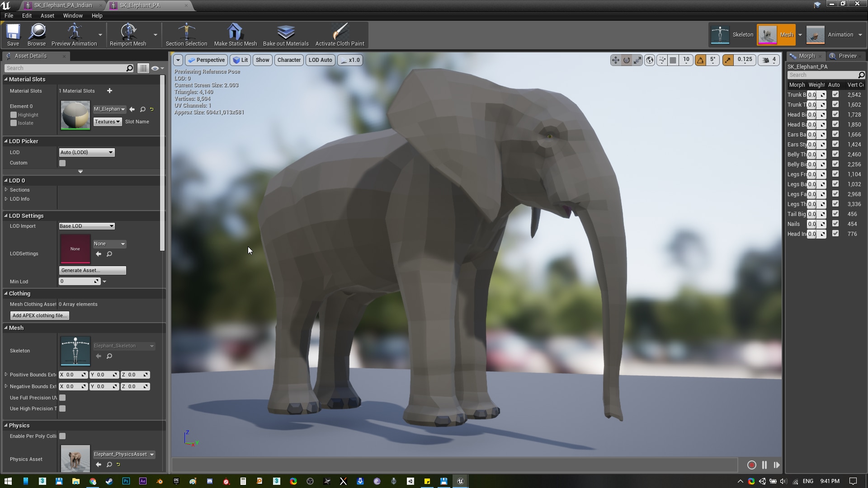
Task: Toggle surface snapping icon in viewport
Action: [662, 60]
